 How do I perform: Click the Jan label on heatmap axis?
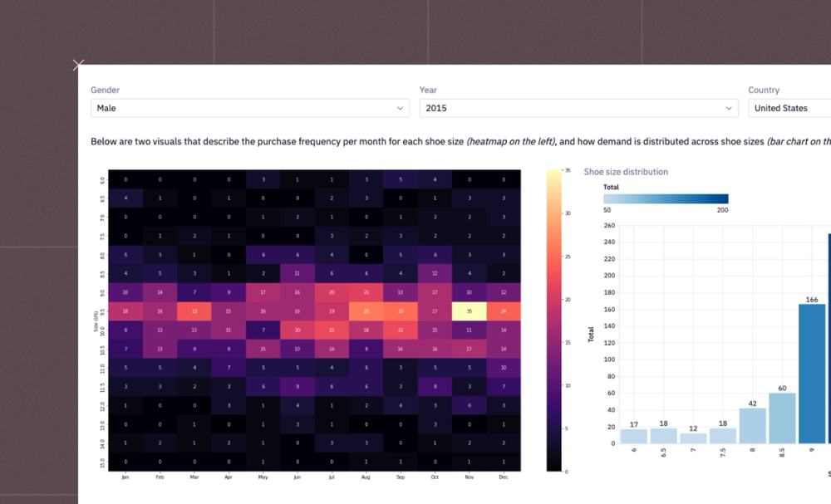125,477
